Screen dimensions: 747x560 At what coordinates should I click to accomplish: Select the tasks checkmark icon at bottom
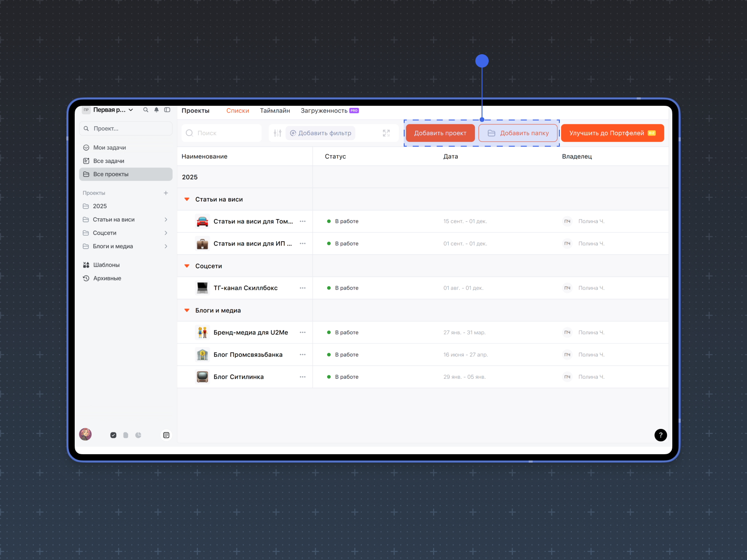click(x=113, y=435)
